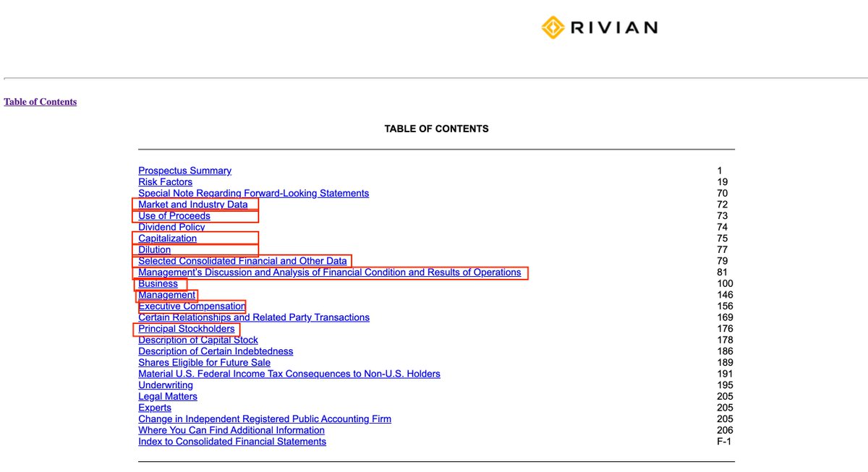Open the Executive Compensation section
This screenshot has width=868, height=472.
click(x=192, y=306)
